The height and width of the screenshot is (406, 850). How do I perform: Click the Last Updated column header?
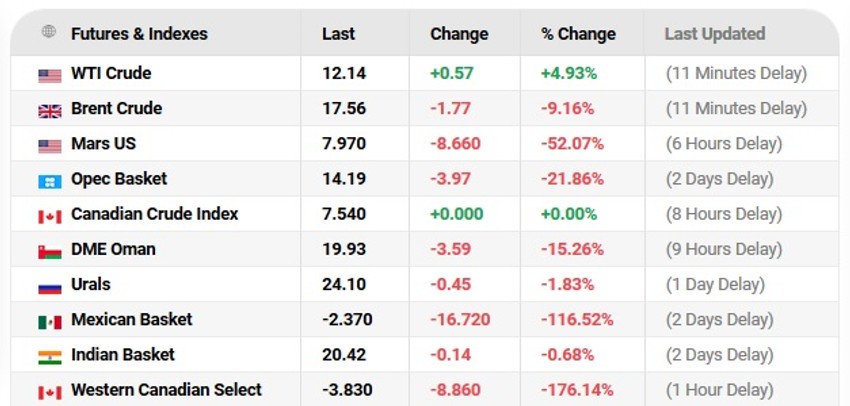pos(714,34)
